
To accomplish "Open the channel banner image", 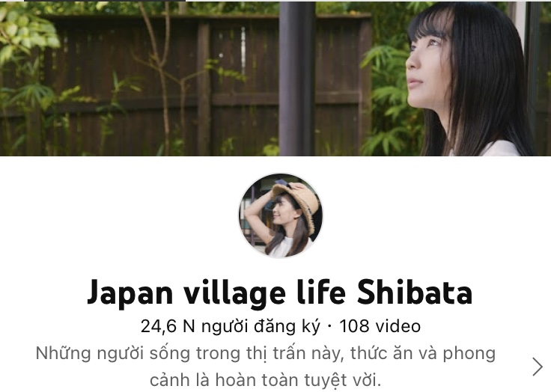I will 275,79.
